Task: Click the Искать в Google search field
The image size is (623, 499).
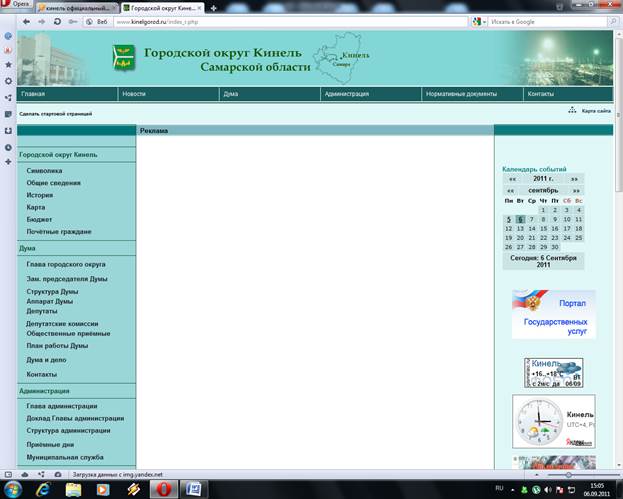Action: [x=536, y=21]
